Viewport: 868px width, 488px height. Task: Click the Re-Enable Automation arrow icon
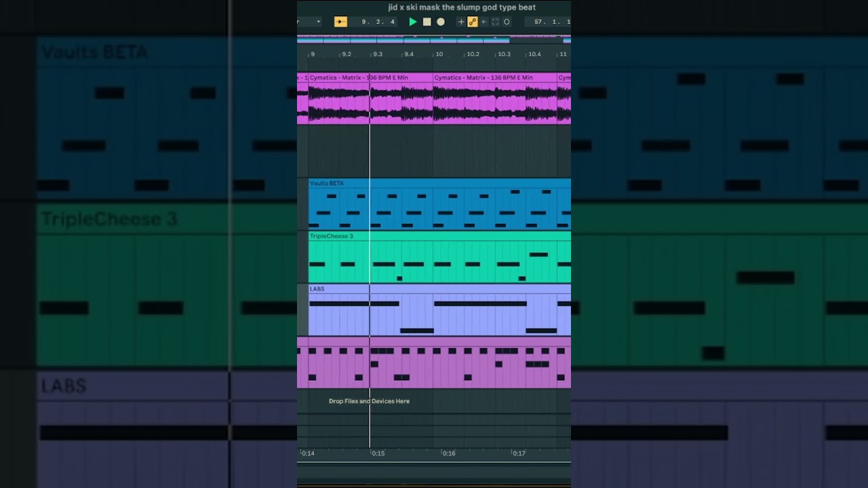484,22
